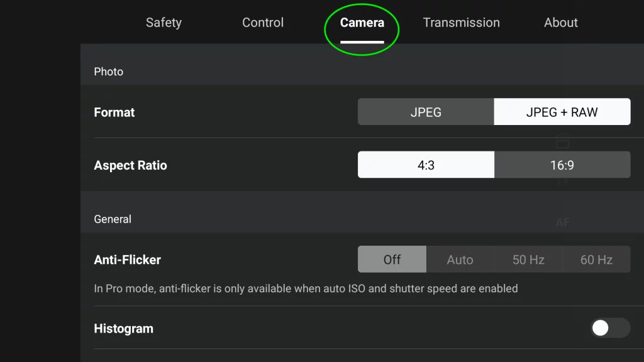Screen dimensions: 644x362
Task: Select the Camera tab
Action: (x=362, y=23)
